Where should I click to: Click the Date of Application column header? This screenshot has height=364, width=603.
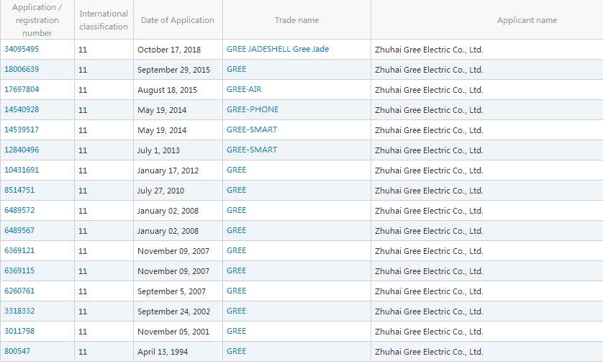(178, 20)
